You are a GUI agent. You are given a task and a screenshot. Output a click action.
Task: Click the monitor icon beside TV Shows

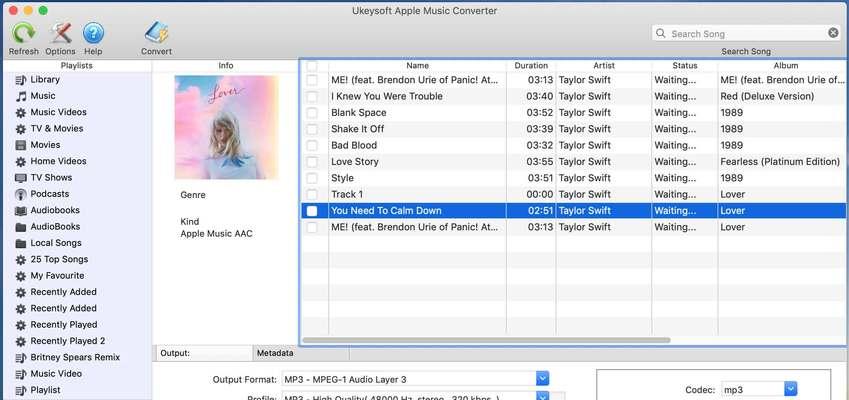pyautogui.click(x=21, y=178)
